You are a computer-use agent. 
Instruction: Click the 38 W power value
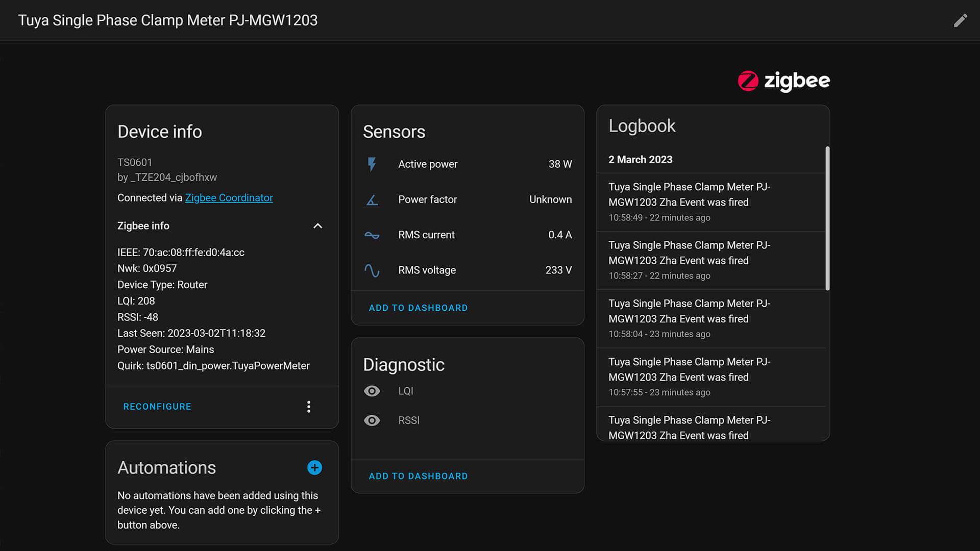(560, 164)
